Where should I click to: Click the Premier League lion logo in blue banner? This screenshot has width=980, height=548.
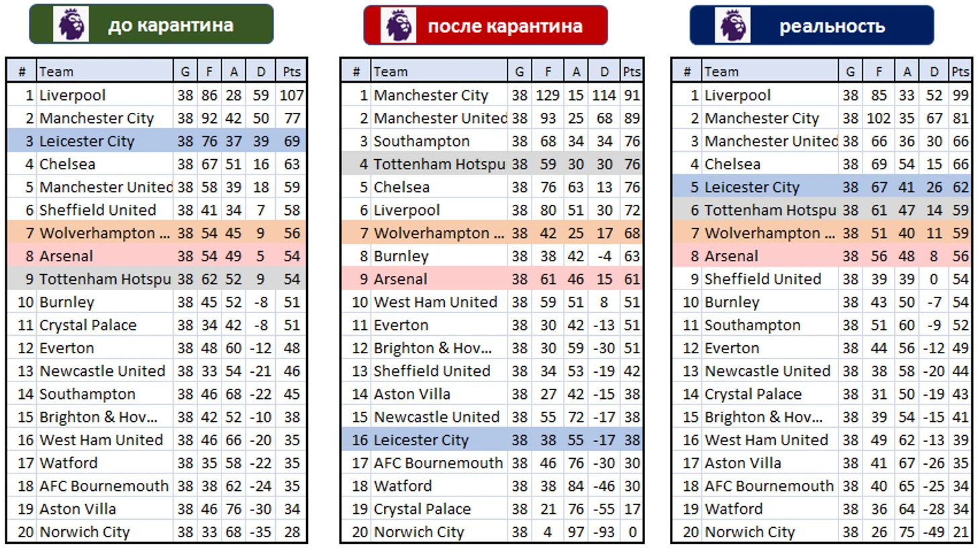pos(732,26)
